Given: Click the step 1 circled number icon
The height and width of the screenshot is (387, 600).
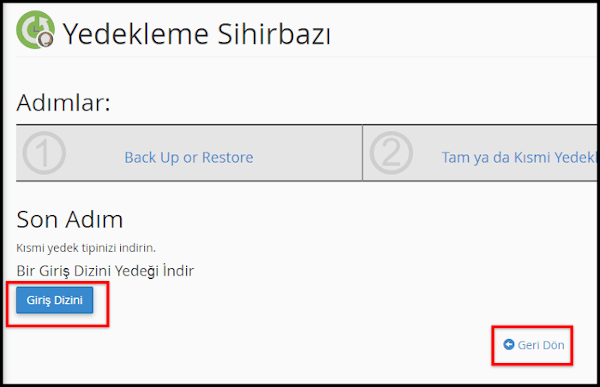Looking at the screenshot, I should tap(44, 153).
